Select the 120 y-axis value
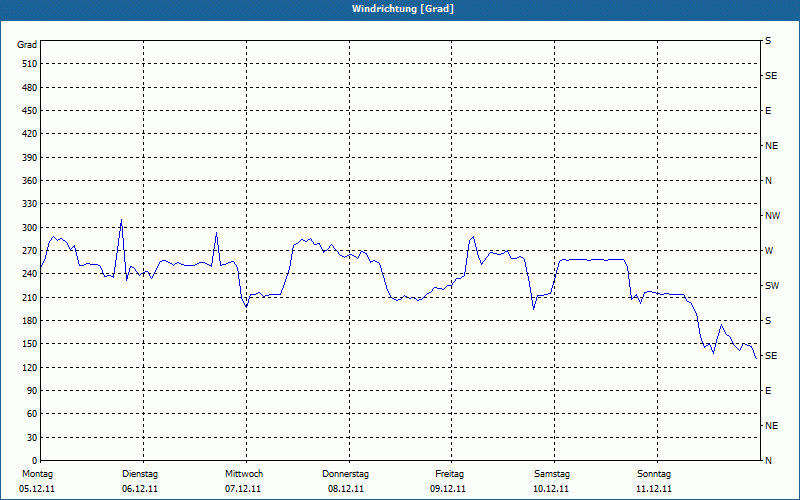Image resolution: width=800 pixels, height=500 pixels. pos(30,367)
